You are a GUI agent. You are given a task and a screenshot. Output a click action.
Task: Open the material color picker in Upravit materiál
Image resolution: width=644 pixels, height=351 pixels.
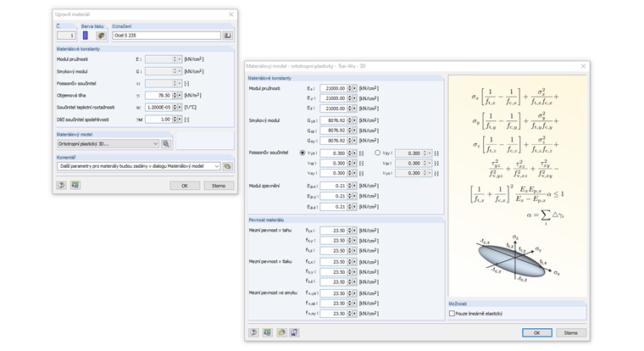(x=101, y=36)
